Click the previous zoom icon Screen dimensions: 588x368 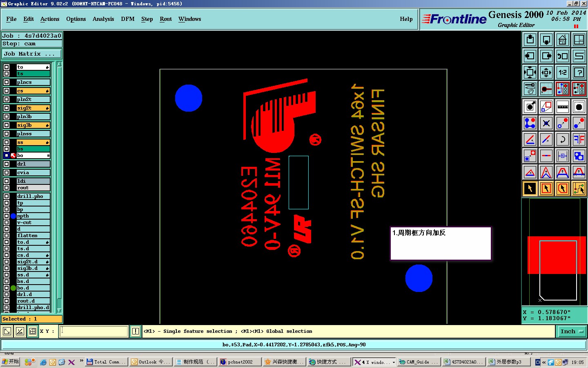[563, 56]
